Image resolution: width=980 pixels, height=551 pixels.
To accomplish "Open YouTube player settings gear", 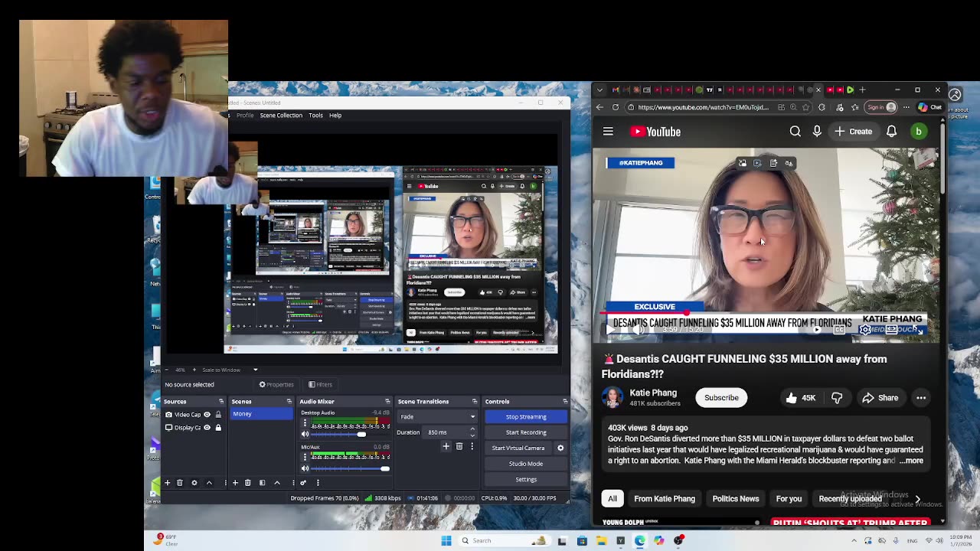I will pos(865,330).
